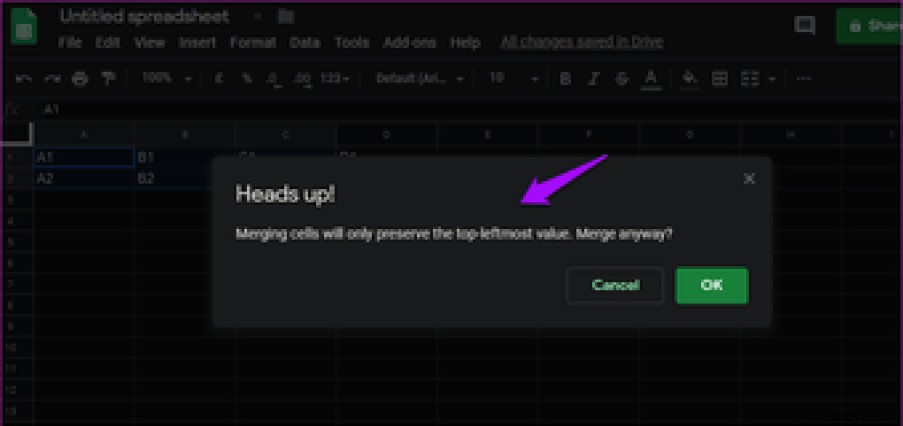
Task: Close the Heads up dialog with X
Action: coord(749,178)
